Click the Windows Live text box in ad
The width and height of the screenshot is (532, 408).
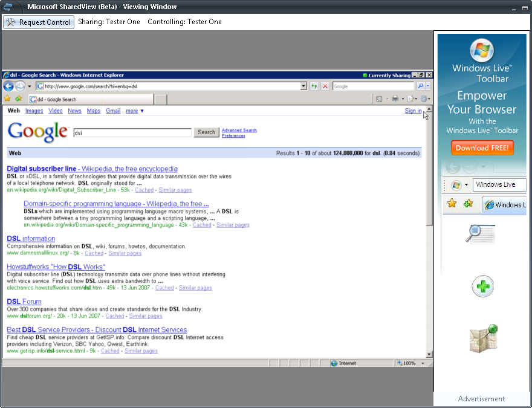[499, 184]
